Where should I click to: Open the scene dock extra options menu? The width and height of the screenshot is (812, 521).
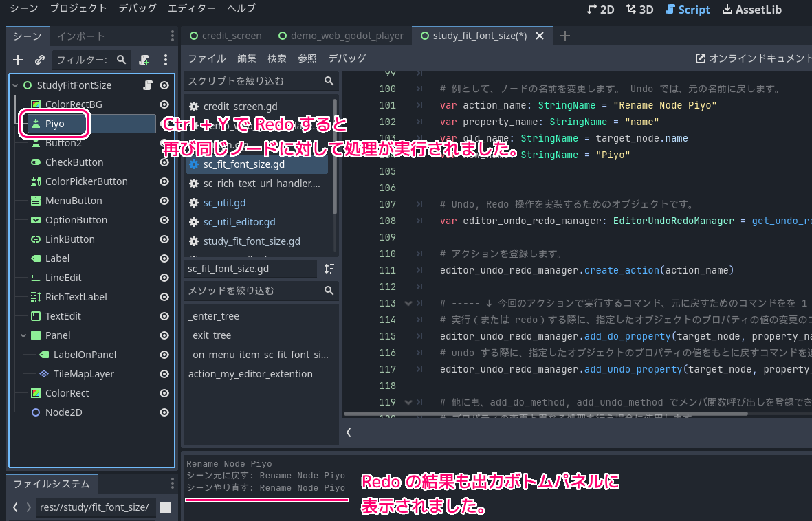click(x=166, y=60)
